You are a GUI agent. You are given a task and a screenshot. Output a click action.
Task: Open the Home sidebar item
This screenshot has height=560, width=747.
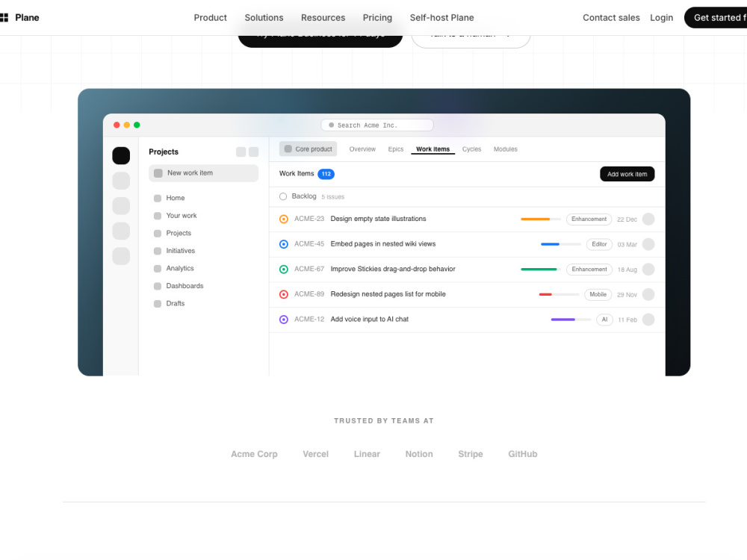[176, 198]
